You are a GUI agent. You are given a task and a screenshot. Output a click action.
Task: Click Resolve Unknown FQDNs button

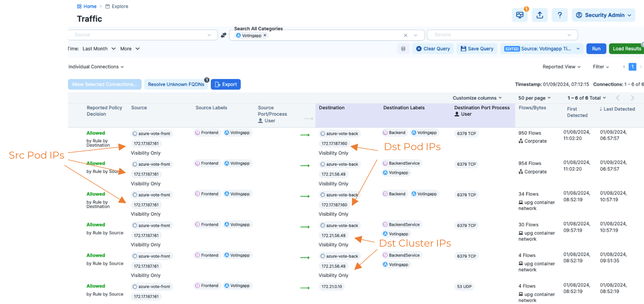click(176, 84)
